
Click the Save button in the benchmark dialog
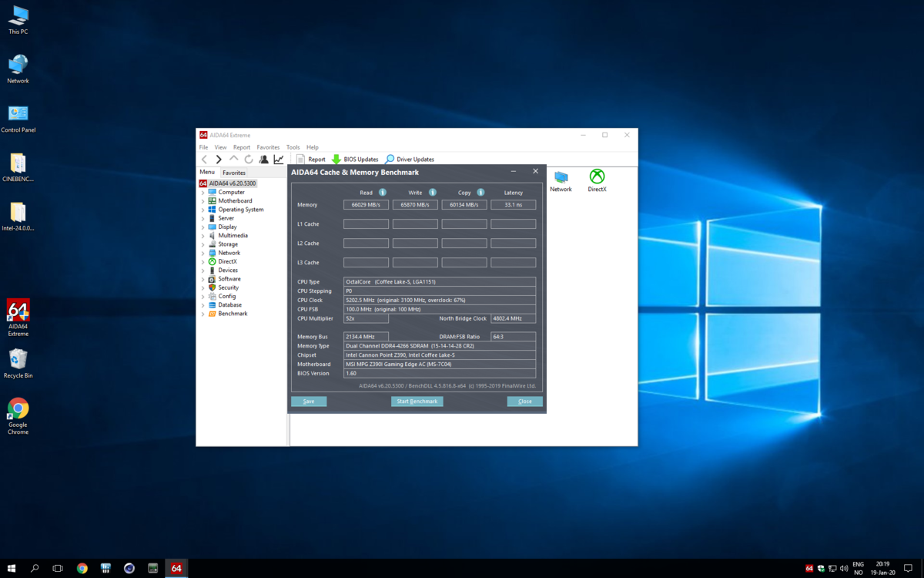pos(309,402)
